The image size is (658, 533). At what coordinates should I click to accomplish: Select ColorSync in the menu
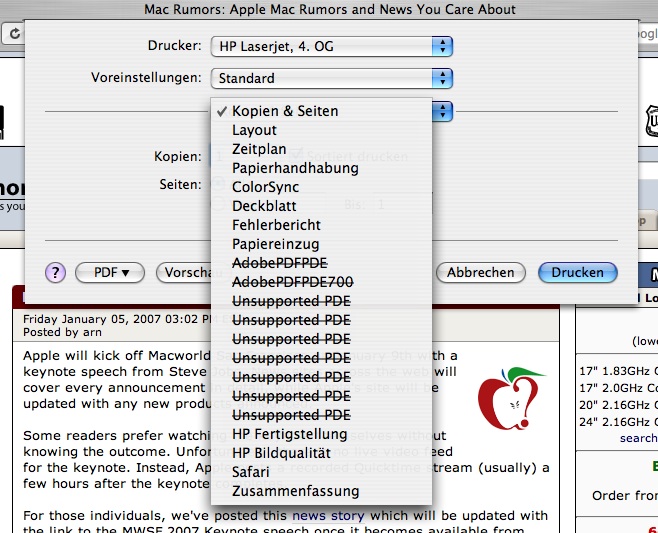[321, 187]
